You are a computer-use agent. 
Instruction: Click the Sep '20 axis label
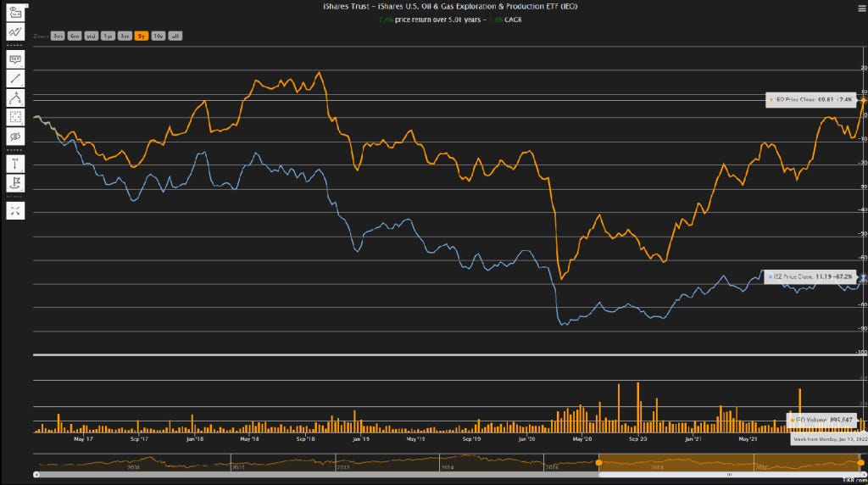(x=637, y=439)
